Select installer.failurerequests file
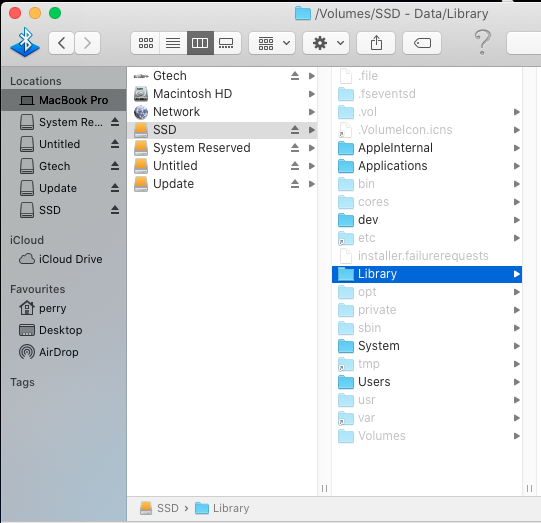Viewport: 541px width, 523px height. click(x=427, y=256)
